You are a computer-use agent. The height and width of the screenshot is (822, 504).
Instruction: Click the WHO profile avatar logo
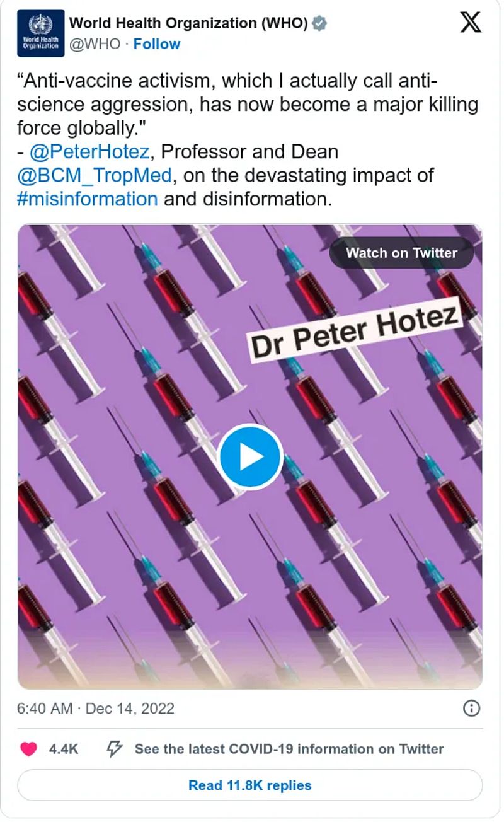click(41, 33)
